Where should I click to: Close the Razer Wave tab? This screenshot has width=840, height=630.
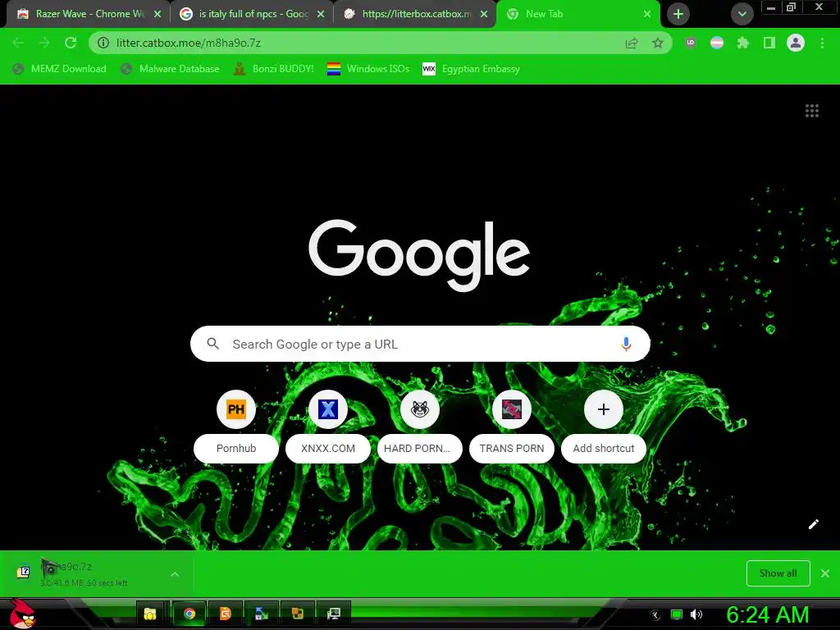coord(157,14)
